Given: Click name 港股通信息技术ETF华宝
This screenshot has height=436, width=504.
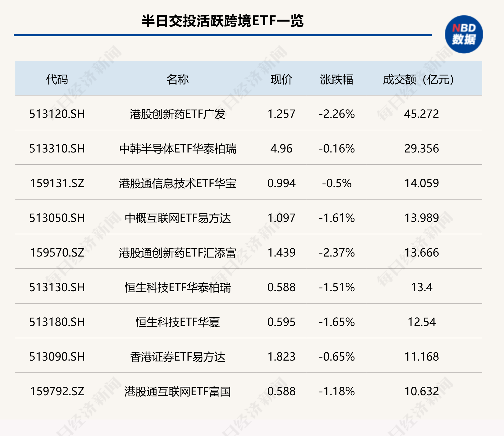Looking at the screenshot, I should tap(178, 183).
